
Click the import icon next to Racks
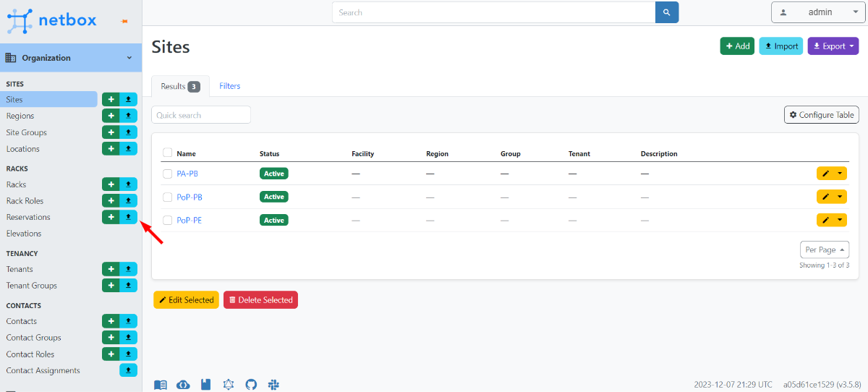tap(128, 184)
